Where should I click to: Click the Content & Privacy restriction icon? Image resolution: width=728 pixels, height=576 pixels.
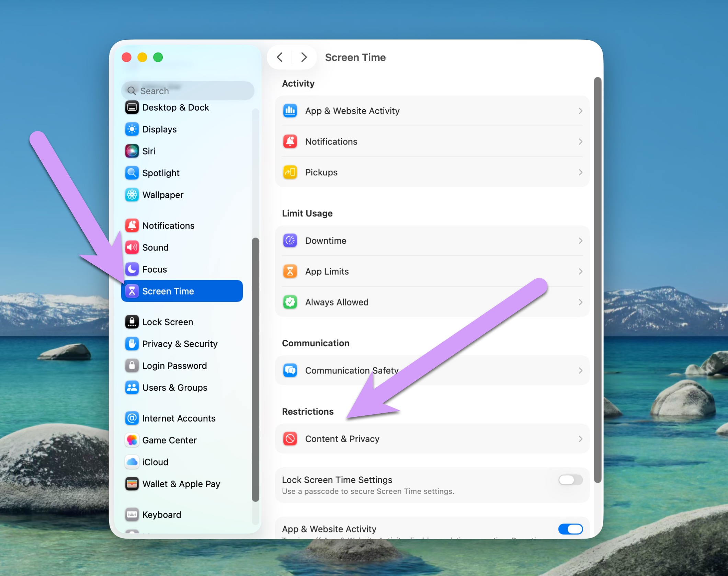click(x=290, y=439)
